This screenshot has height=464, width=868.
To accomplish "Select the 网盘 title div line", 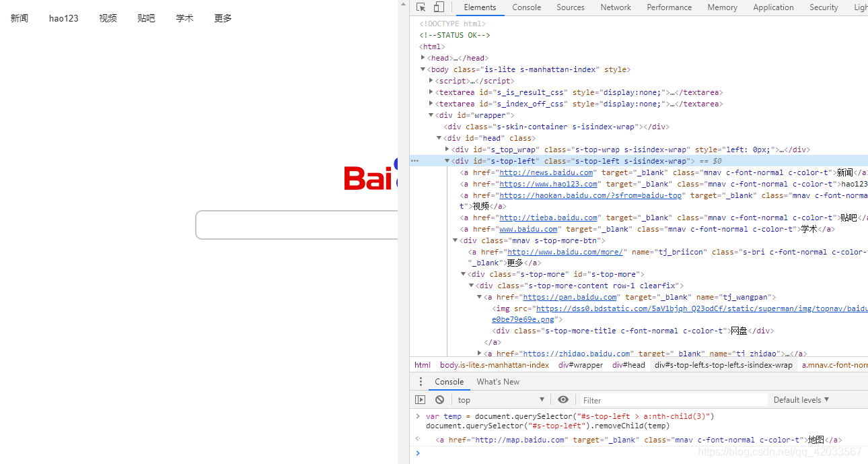I will pyautogui.click(x=633, y=331).
